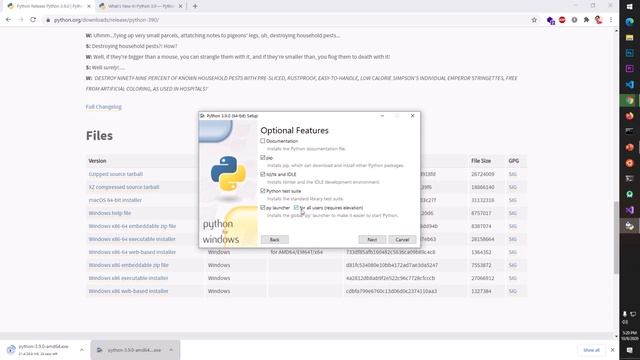This screenshot has height=360, width=640.
Task: Bookmark this page with star icon
Action: coord(534,20)
